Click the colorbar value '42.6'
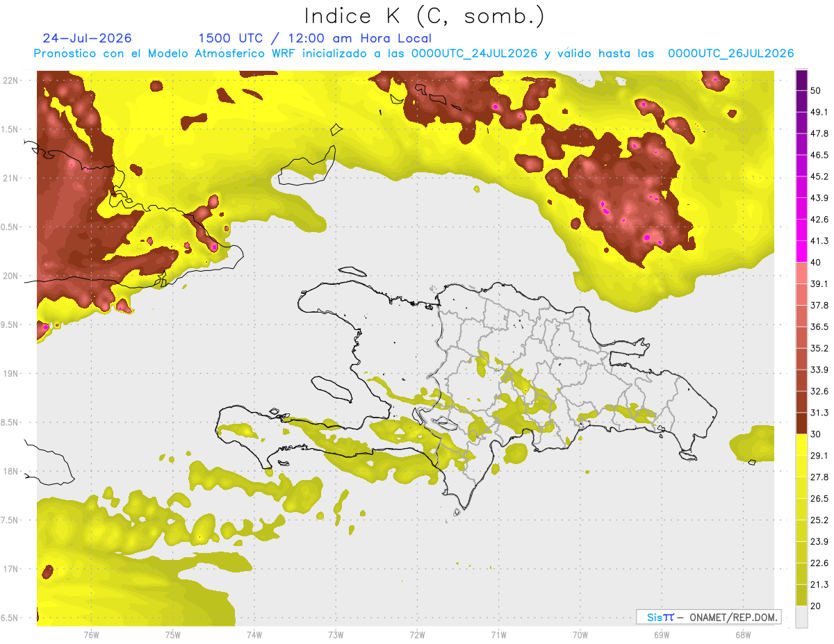 point(819,220)
